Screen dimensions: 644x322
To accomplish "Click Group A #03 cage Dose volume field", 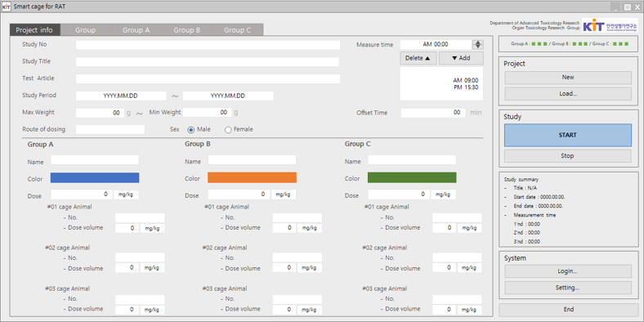I will point(127,310).
